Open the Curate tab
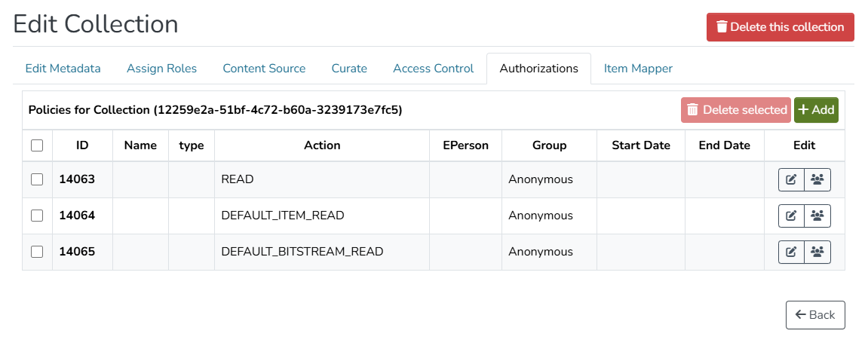This screenshot has height=358, width=868. [349, 69]
